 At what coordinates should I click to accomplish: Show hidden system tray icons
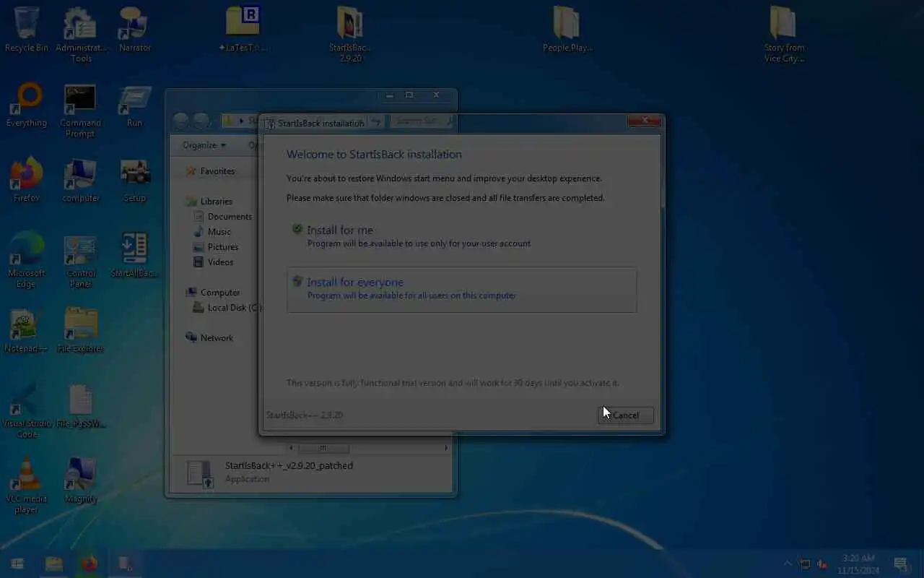click(788, 564)
